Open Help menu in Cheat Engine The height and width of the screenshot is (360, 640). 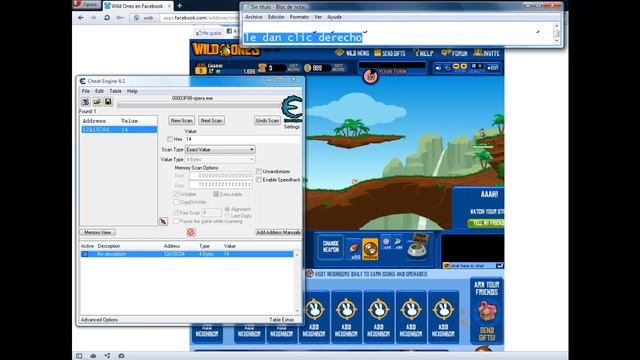click(x=132, y=91)
